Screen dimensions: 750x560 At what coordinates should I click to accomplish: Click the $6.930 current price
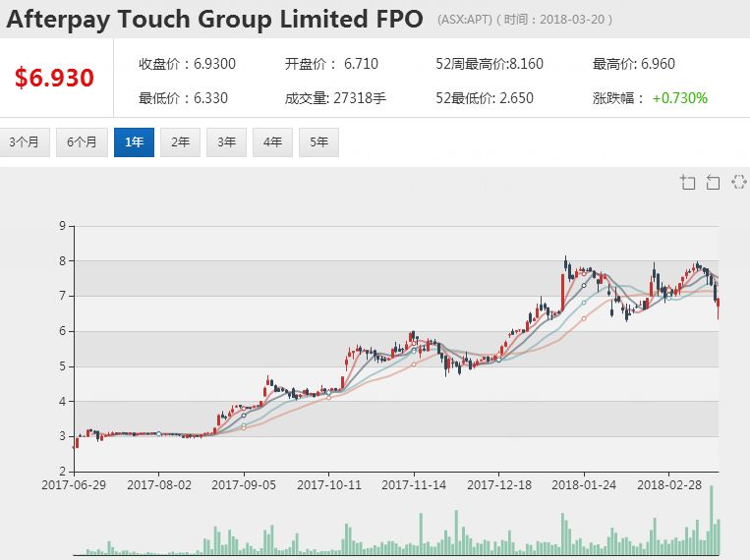54,78
